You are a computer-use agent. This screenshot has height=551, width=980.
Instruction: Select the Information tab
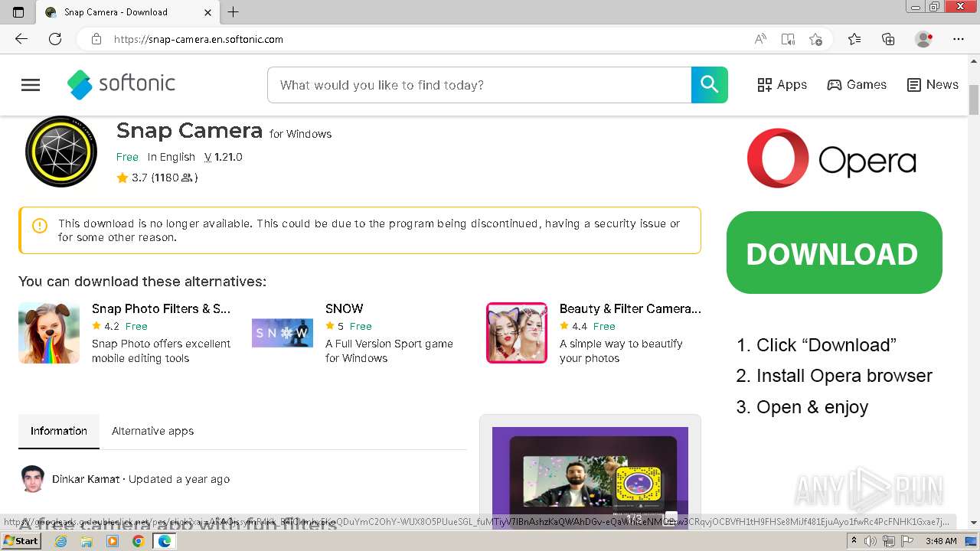(59, 431)
